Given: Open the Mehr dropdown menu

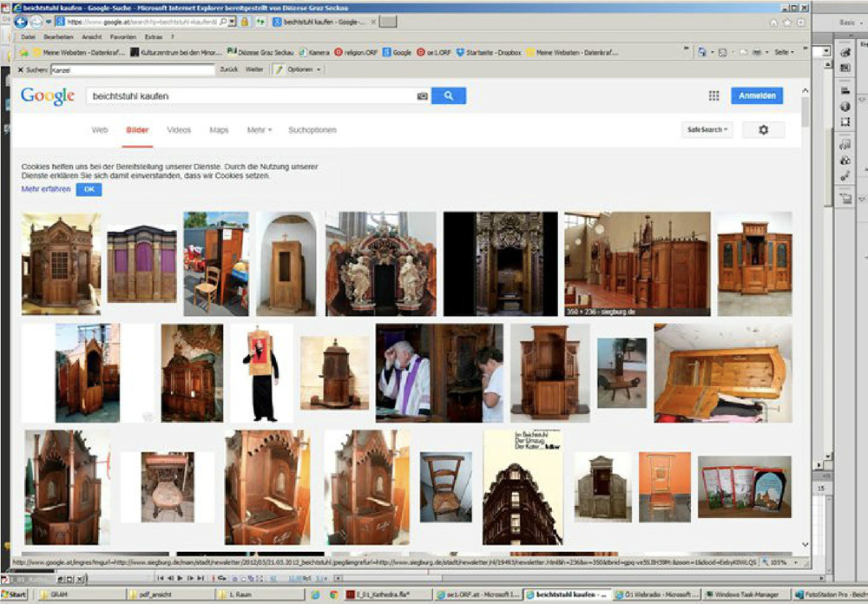Looking at the screenshot, I should pos(259,130).
